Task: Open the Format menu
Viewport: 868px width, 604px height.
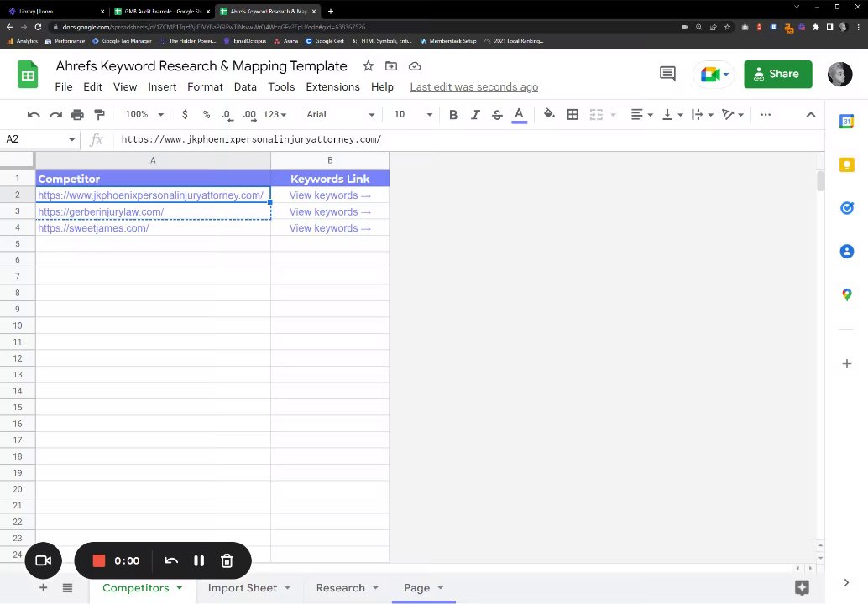Action: coord(205,87)
